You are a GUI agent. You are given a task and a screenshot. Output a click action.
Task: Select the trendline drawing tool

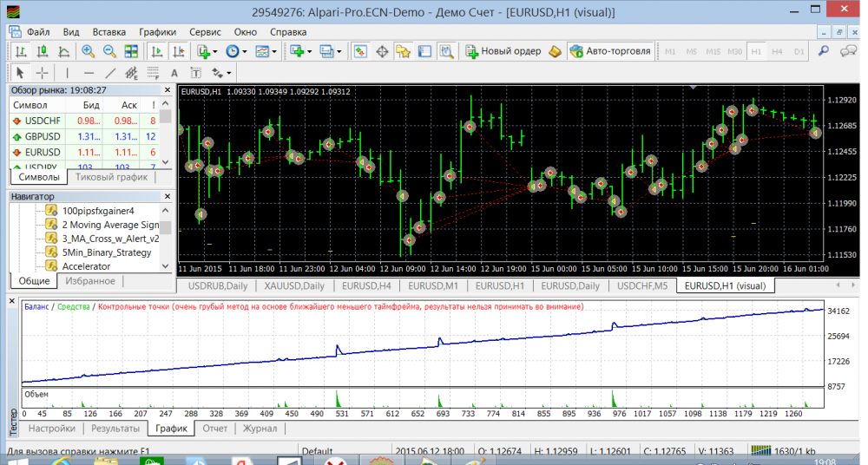click(110, 73)
